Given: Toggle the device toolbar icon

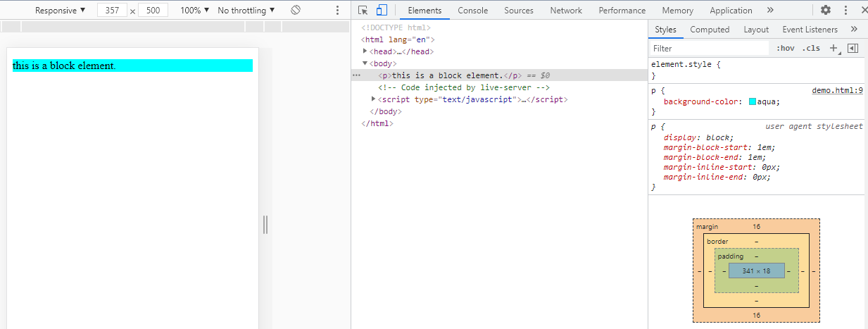Looking at the screenshot, I should pos(382,11).
